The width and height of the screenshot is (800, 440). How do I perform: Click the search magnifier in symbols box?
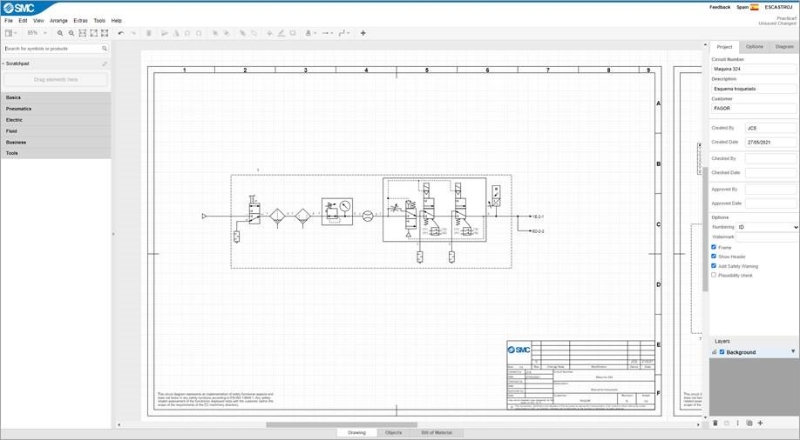[105, 48]
